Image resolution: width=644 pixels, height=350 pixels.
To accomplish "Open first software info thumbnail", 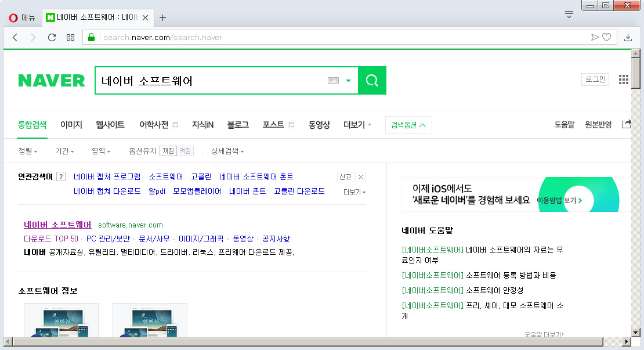I will pyautogui.click(x=61, y=320).
